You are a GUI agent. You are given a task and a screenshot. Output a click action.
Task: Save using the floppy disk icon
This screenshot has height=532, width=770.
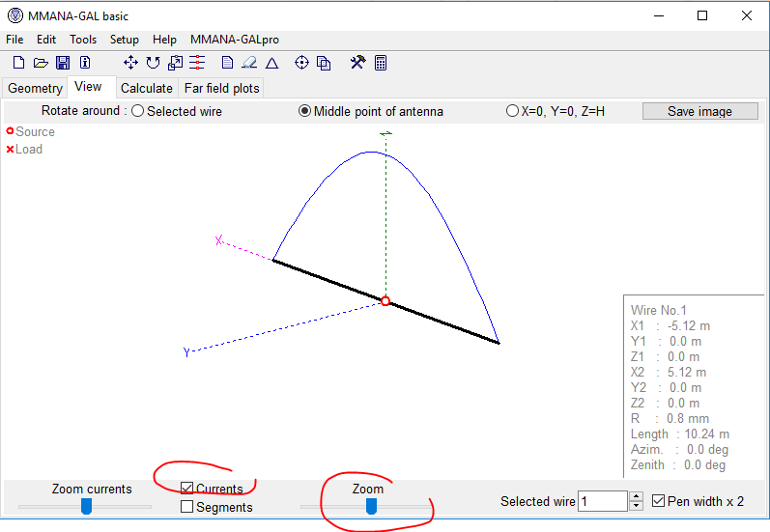pyautogui.click(x=63, y=63)
